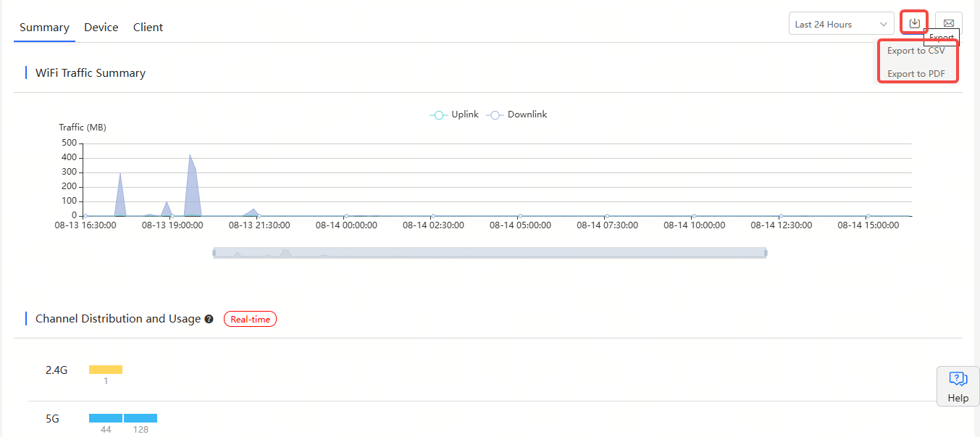Toggle the Downlink legend series

tap(517, 115)
